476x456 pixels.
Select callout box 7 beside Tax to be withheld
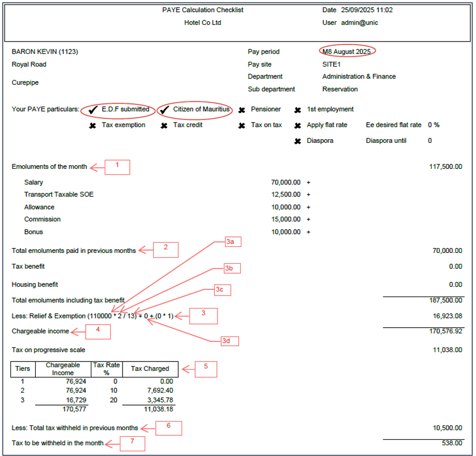132,444
